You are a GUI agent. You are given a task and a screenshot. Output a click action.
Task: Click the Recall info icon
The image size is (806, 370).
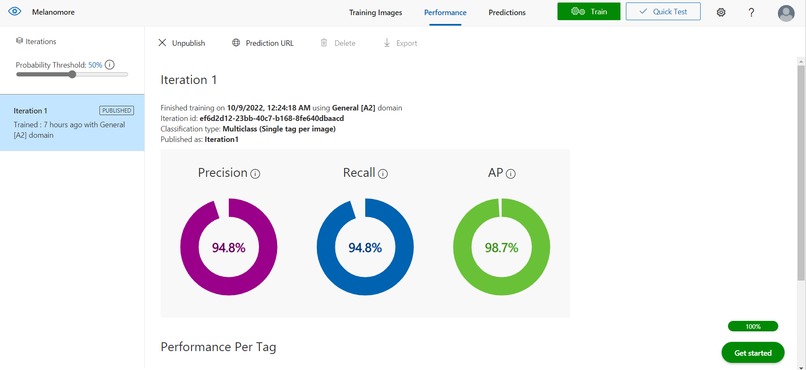(x=383, y=174)
